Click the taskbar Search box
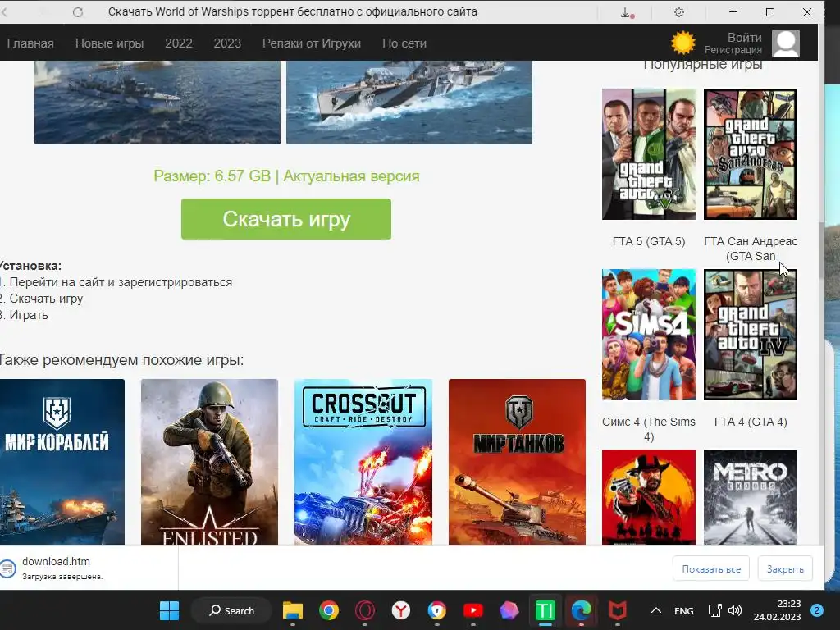The image size is (840, 630). coord(231,610)
